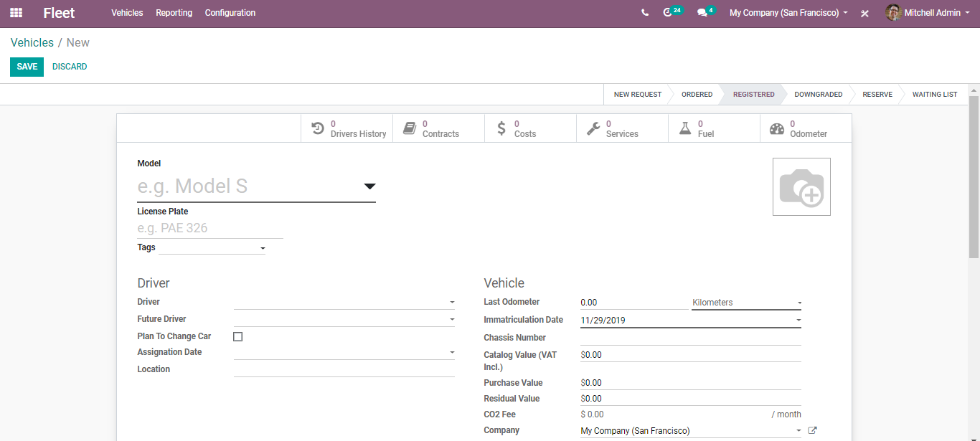Open the Odometer gauge icon
The height and width of the screenshot is (441, 980).
(x=777, y=129)
